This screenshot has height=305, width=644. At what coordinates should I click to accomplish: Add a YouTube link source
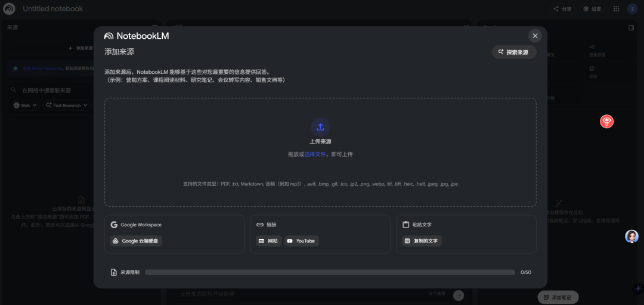pyautogui.click(x=301, y=241)
